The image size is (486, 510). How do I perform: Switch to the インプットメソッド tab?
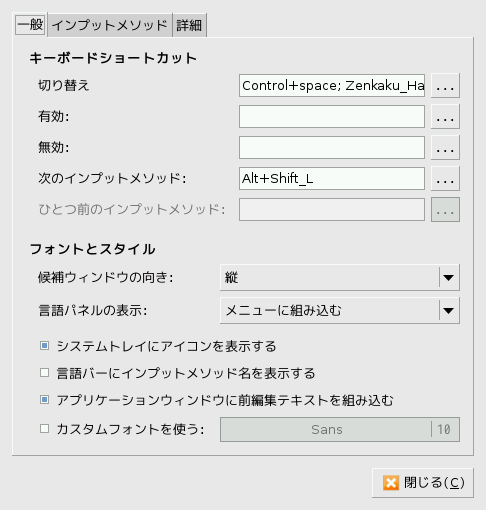coord(110,25)
